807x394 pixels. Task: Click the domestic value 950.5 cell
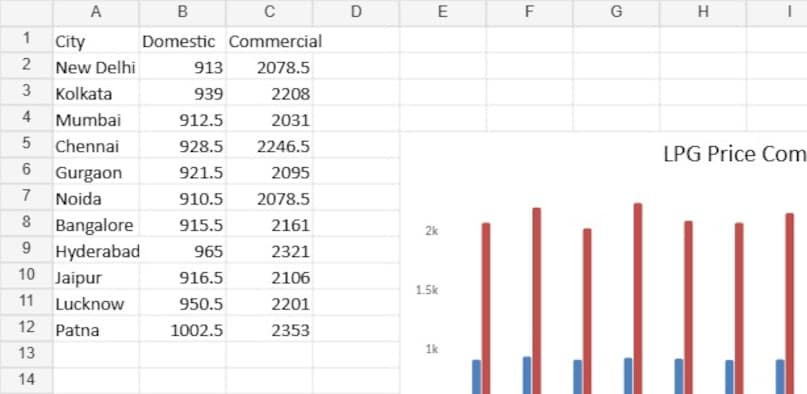pyautogui.click(x=182, y=302)
